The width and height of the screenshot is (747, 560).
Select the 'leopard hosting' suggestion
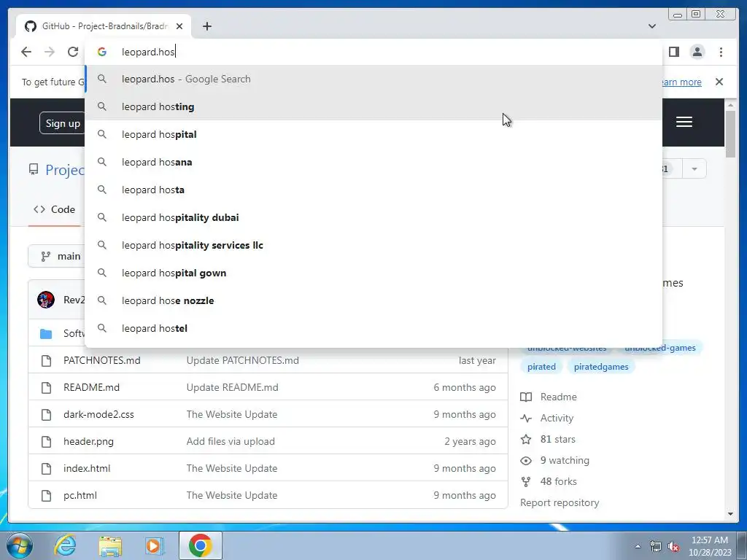pos(373,106)
